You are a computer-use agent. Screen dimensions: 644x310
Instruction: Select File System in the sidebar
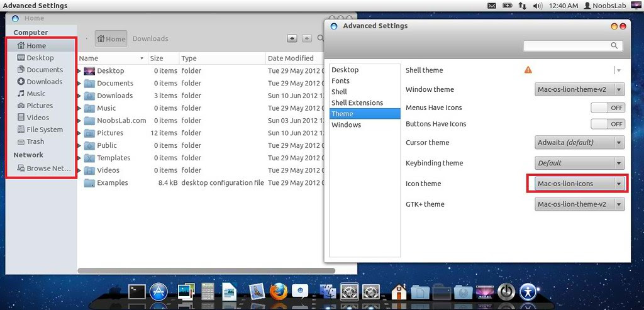[41, 130]
